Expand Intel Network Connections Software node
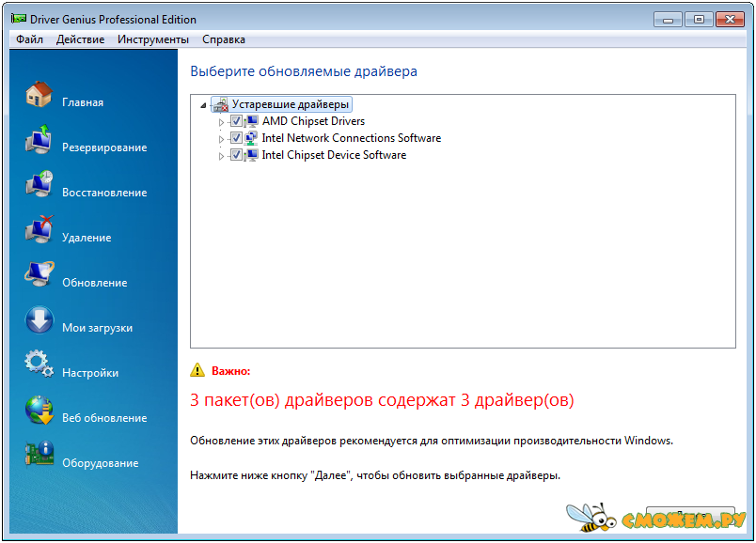 221,139
